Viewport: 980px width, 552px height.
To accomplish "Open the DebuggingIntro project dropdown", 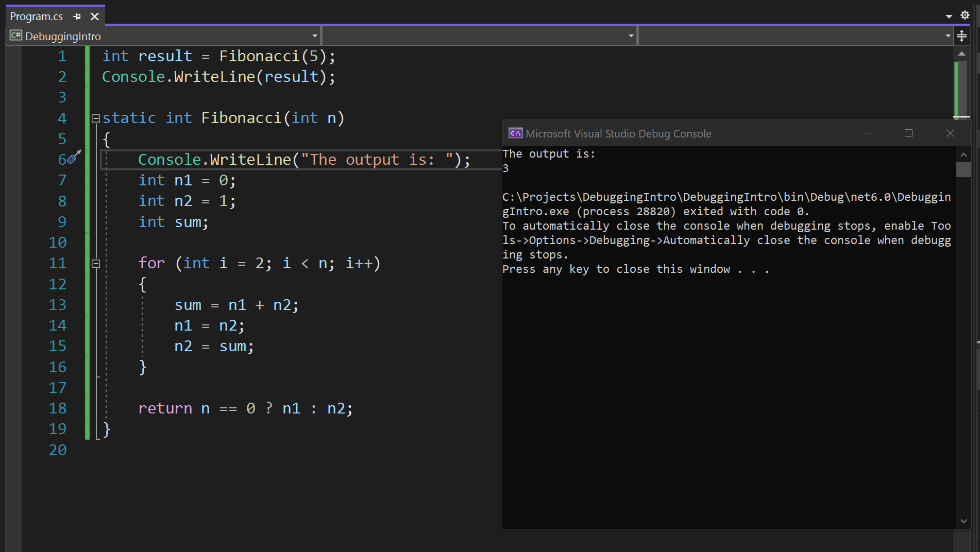I will click(x=314, y=36).
